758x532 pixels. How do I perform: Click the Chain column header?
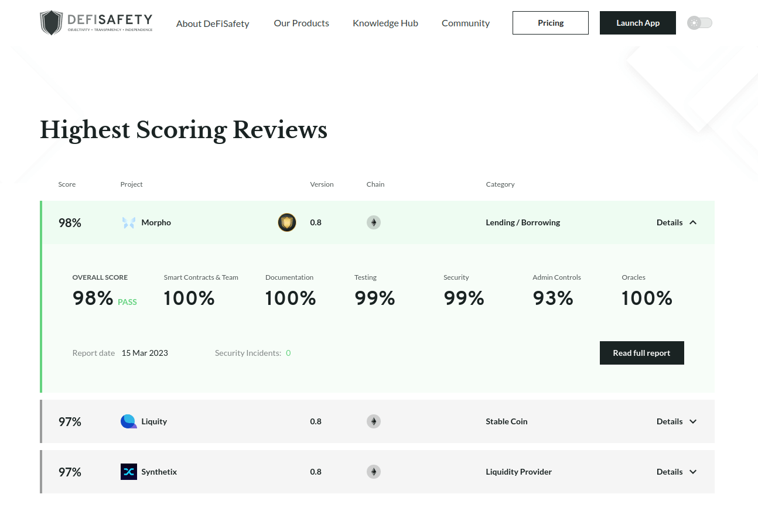(x=375, y=184)
